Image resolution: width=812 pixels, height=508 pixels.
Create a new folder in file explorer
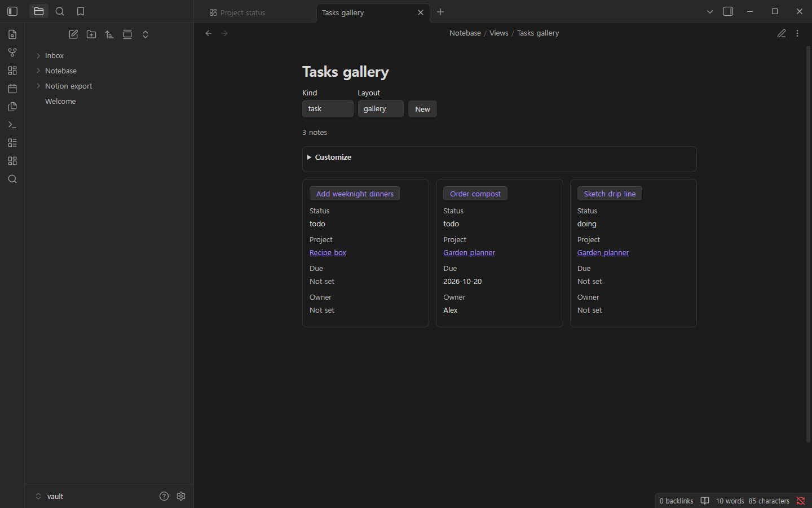91,34
